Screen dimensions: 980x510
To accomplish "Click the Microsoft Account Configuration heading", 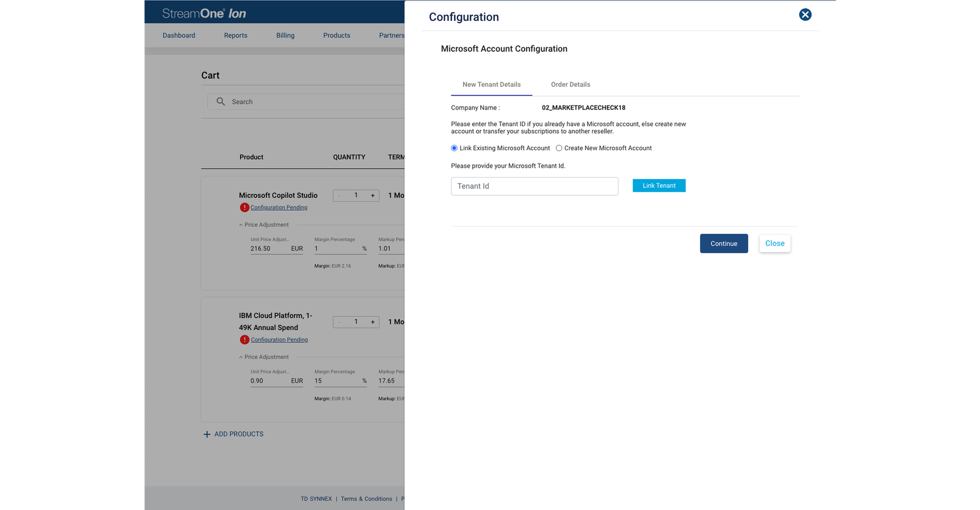I will (504, 49).
